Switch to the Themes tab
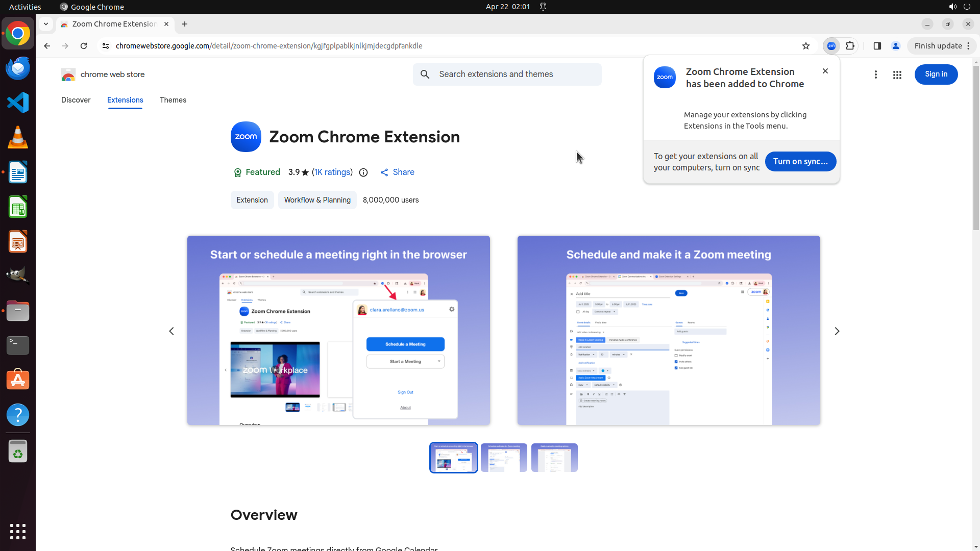Image resolution: width=980 pixels, height=551 pixels. point(173,100)
